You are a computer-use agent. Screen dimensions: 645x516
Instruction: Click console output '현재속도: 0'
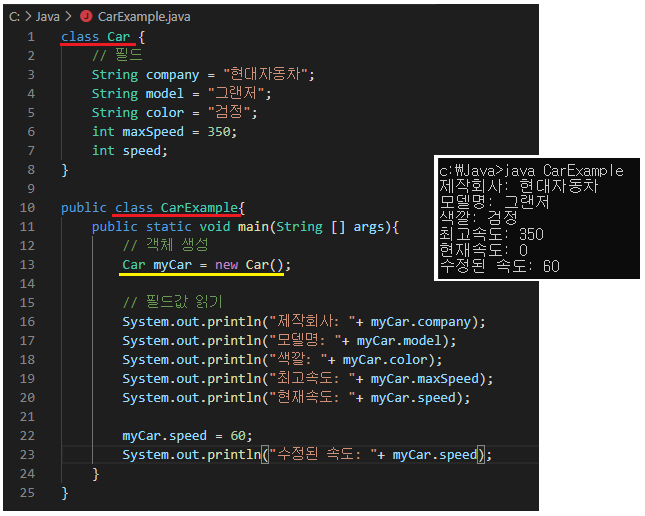pos(483,250)
